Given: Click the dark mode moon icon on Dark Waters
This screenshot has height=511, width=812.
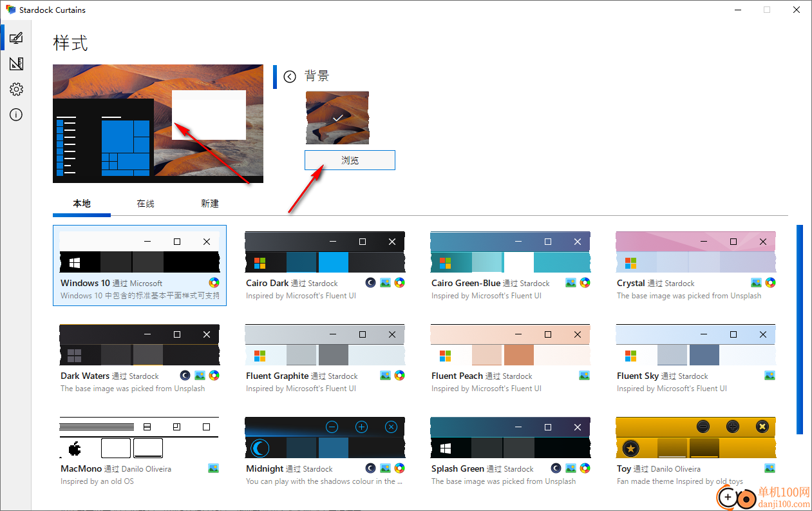Looking at the screenshot, I should pyautogui.click(x=185, y=375).
